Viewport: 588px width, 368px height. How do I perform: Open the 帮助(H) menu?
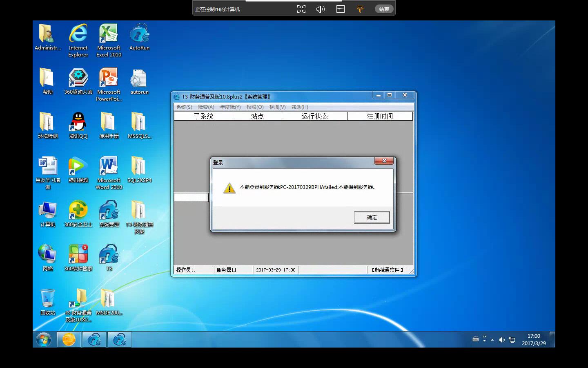tap(300, 107)
